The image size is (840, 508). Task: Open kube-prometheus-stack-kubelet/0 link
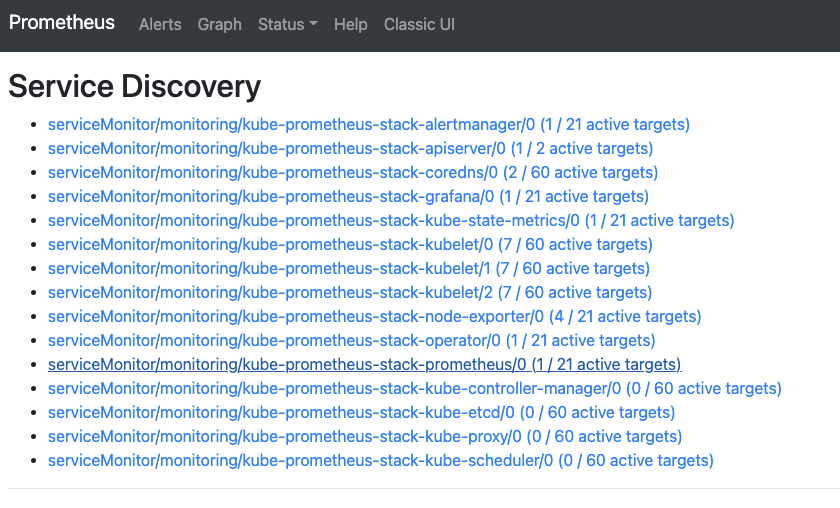pyautogui.click(x=350, y=245)
